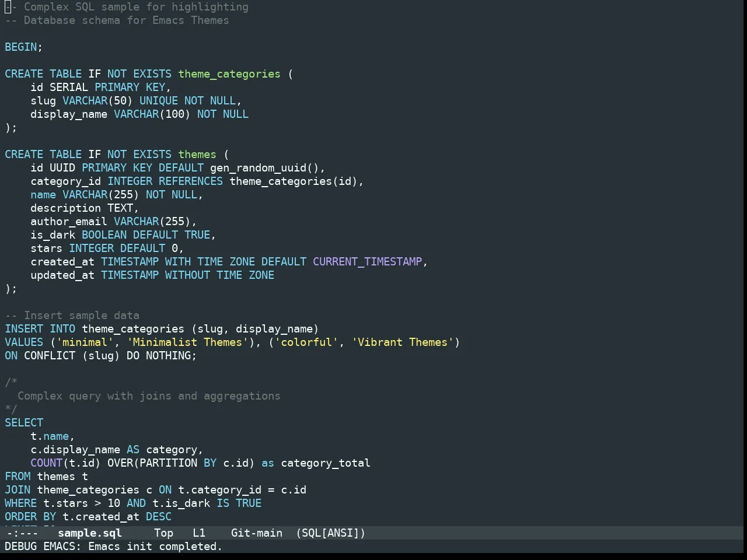Click the 'Vibrant Themes' string literal
Image resolution: width=747 pixels, height=560 pixels.
point(403,342)
